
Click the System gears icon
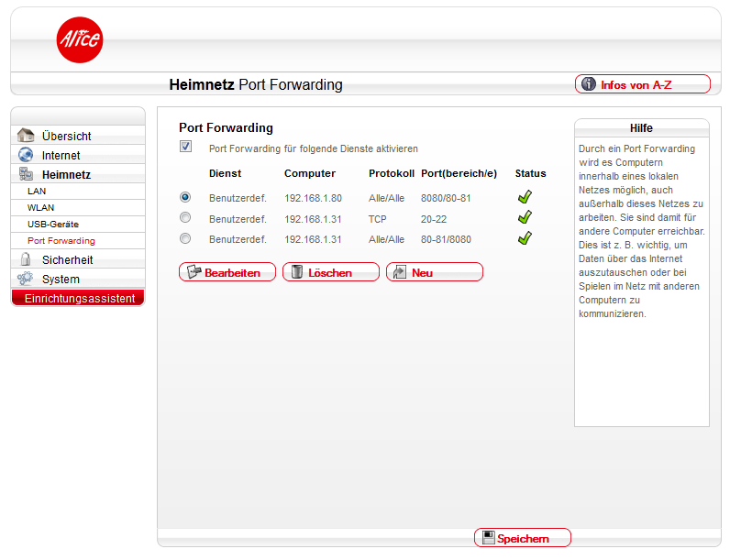pos(26,279)
